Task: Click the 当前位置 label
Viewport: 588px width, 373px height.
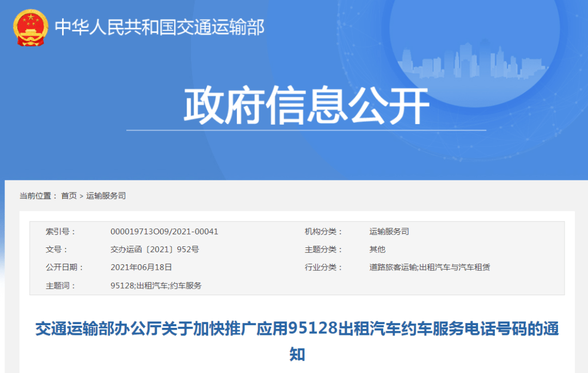Action: [38, 196]
